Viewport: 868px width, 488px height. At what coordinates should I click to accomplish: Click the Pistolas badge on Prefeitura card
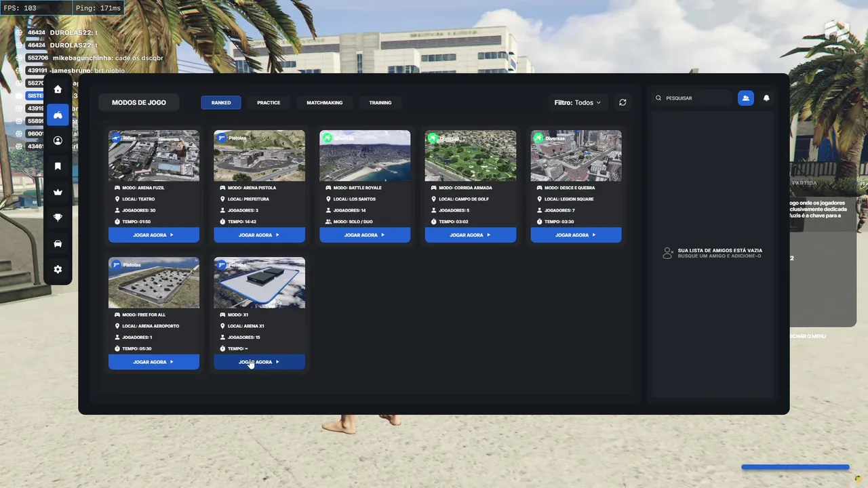click(x=231, y=138)
